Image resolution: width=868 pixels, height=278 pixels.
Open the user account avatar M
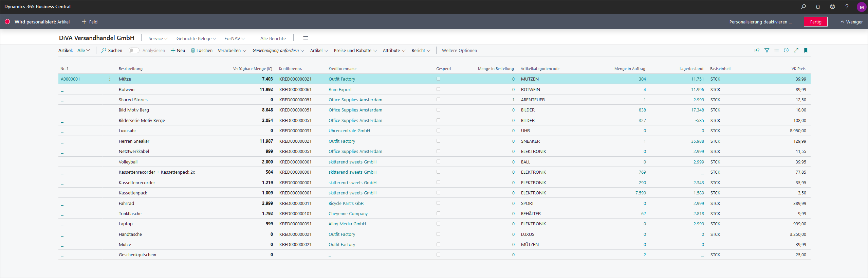click(x=862, y=7)
